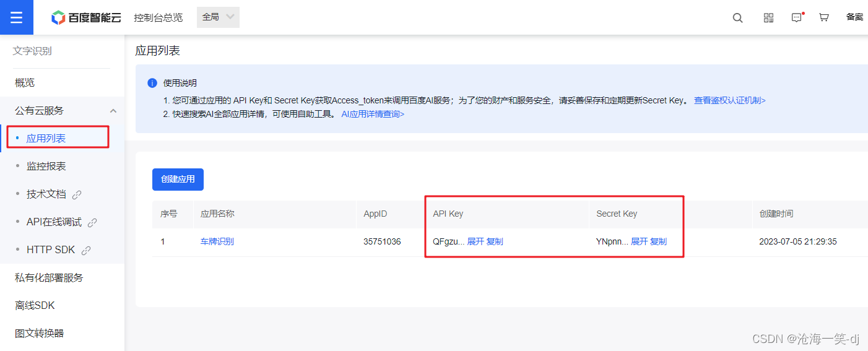Copy the API Key with 复制
The height and width of the screenshot is (351, 868).
coord(495,241)
